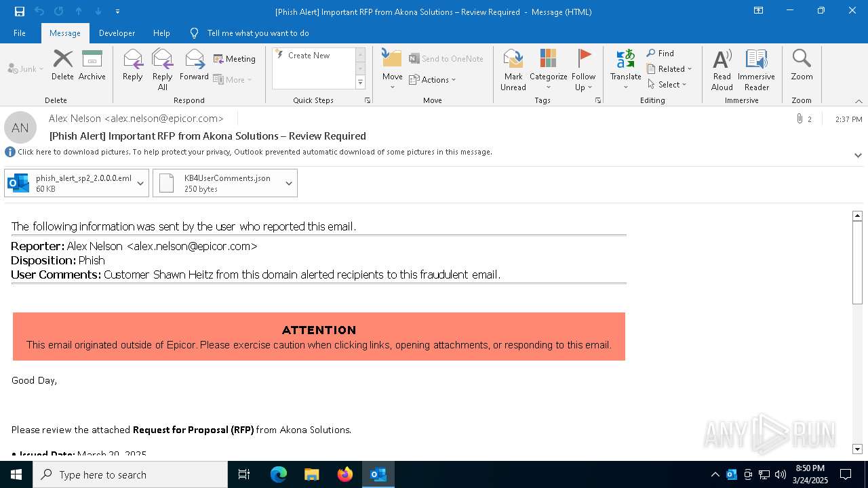Viewport: 868px width, 488px height.
Task: Launch Firefox from the taskbar
Action: pyautogui.click(x=344, y=474)
